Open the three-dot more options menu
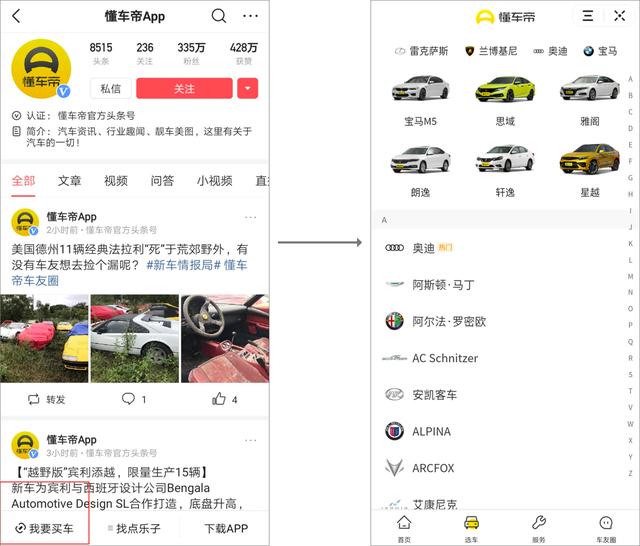Screen dimensions: 640x546 point(250,16)
